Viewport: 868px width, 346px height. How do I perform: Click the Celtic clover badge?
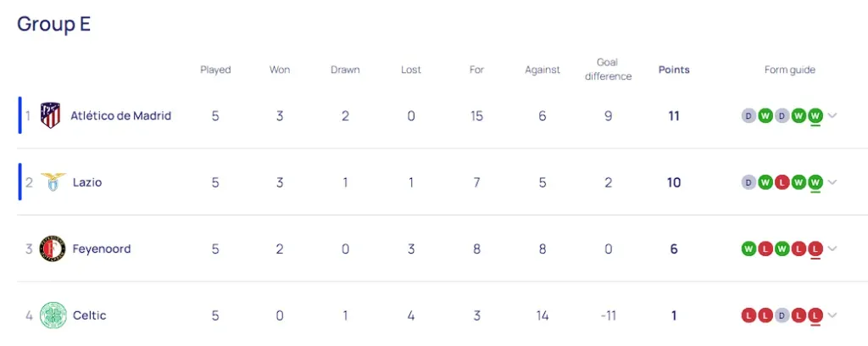coord(53,315)
